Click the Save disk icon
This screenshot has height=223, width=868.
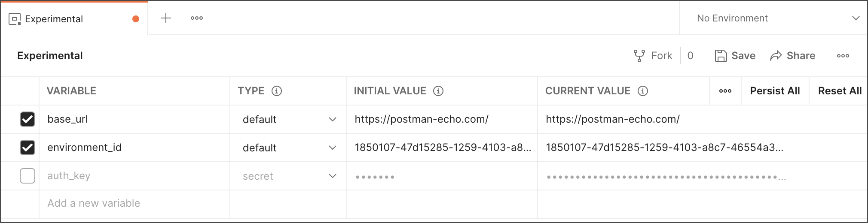click(721, 56)
